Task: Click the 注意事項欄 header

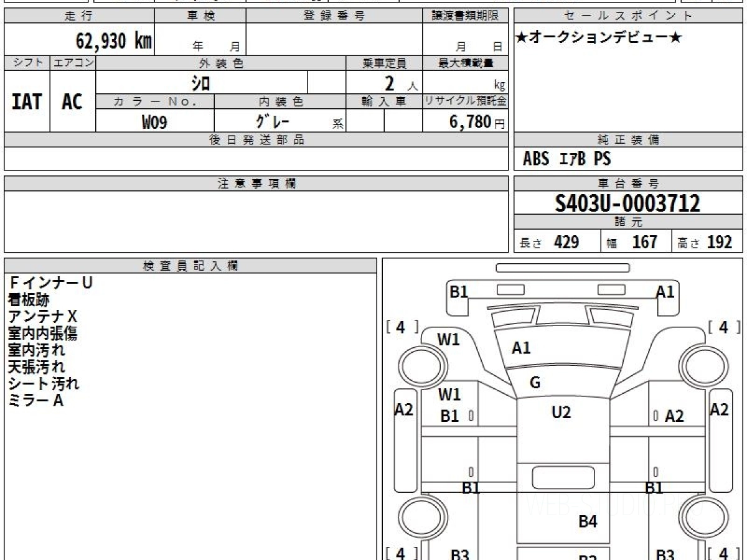Action: (256, 184)
